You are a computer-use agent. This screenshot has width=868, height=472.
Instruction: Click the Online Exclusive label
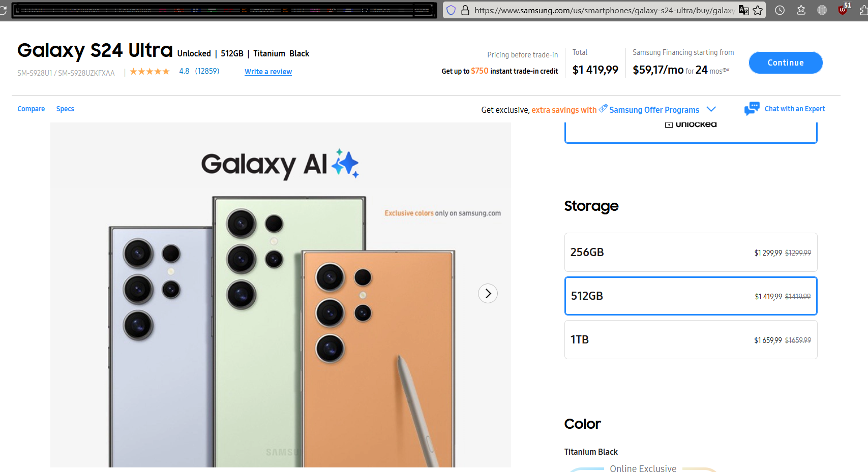coord(643,468)
